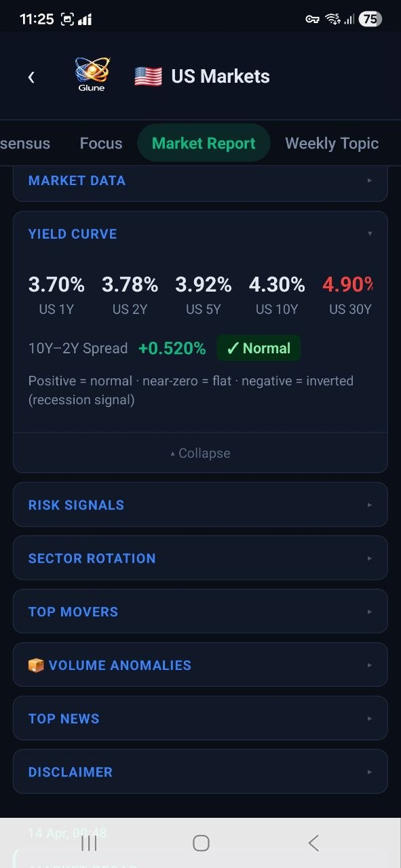401x868 pixels.
Task: Tap the screen capture icon next to the clock
Action: [x=65, y=18]
